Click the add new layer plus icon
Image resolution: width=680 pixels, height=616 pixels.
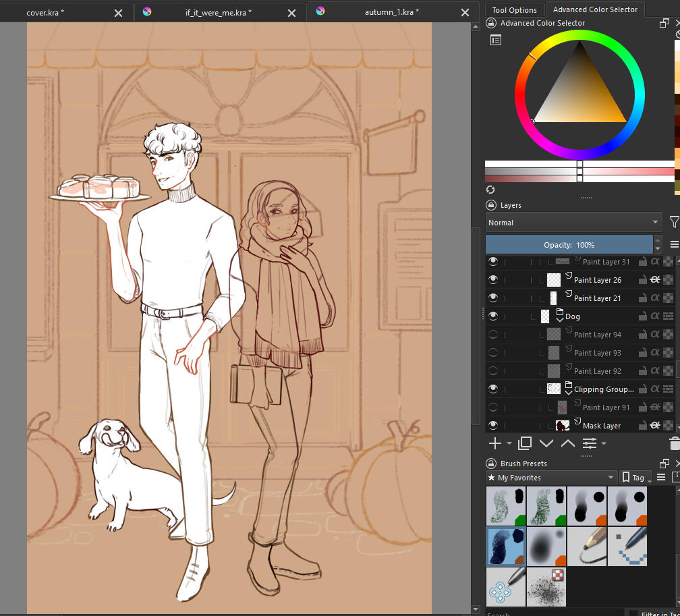coord(494,443)
